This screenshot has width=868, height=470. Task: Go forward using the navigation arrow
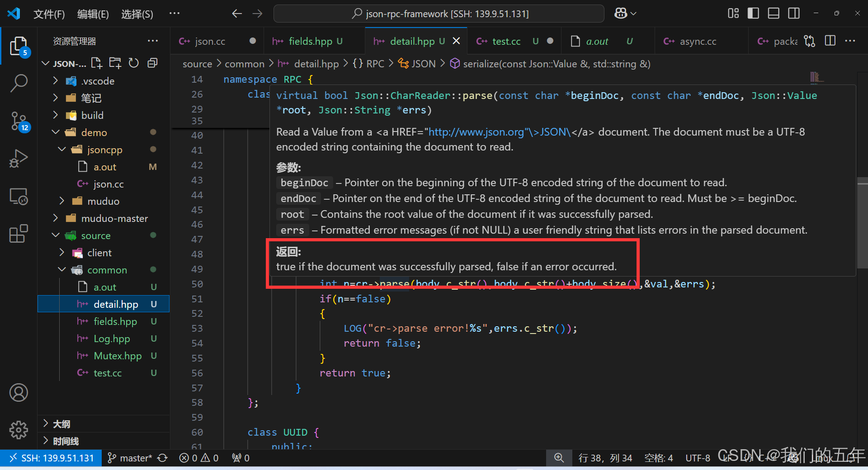(x=257, y=14)
